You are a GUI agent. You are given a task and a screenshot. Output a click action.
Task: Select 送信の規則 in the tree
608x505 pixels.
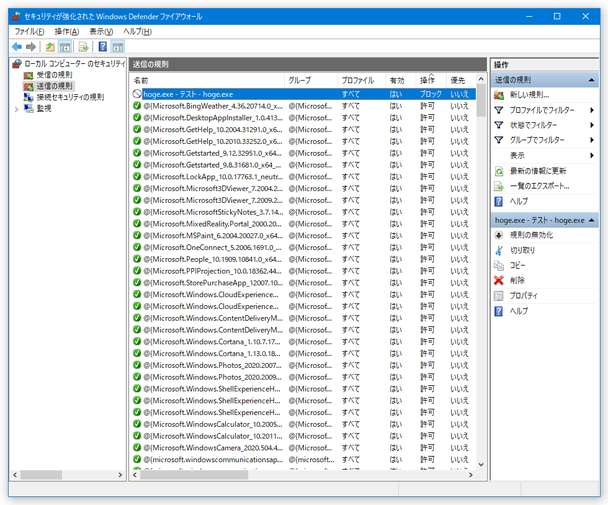[48, 86]
